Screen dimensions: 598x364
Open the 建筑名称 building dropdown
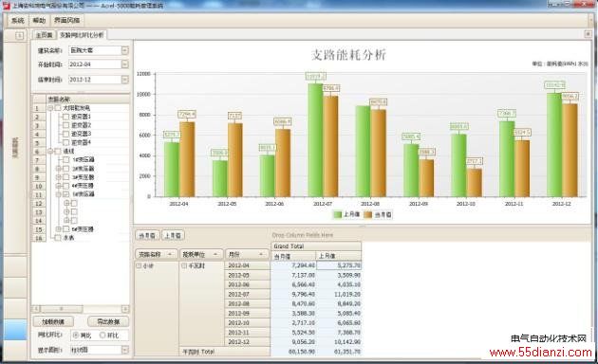pos(125,50)
